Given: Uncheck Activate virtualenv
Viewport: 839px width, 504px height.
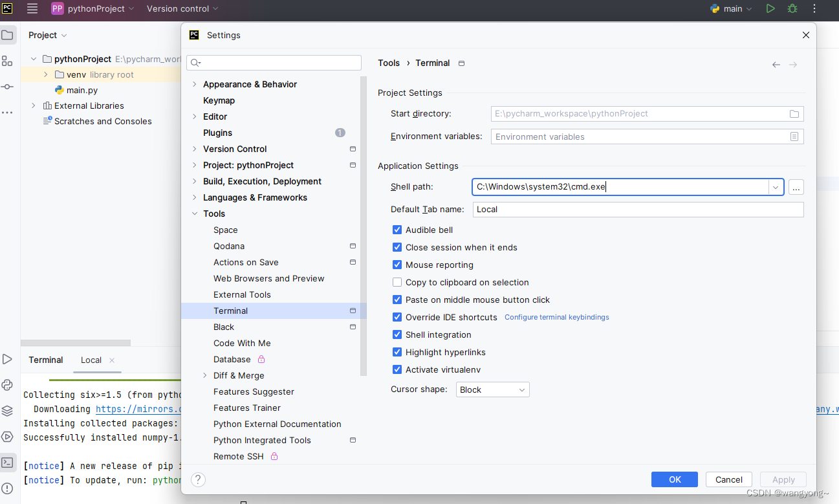Looking at the screenshot, I should 397,369.
